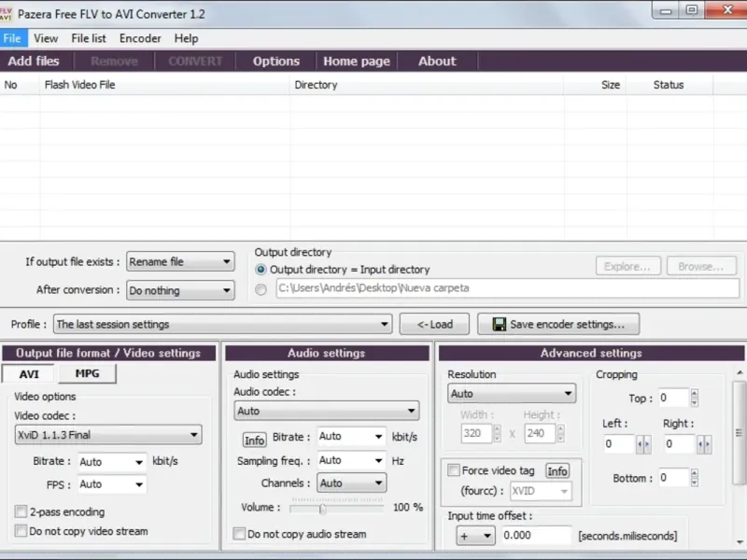Click the Size column header
Screen dimensions: 747x560
click(x=595, y=85)
